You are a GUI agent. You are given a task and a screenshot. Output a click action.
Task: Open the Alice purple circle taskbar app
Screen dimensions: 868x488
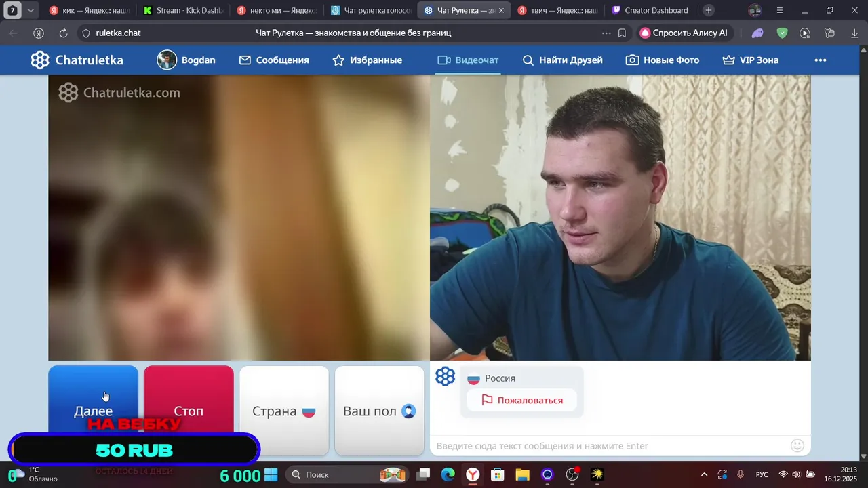547,474
